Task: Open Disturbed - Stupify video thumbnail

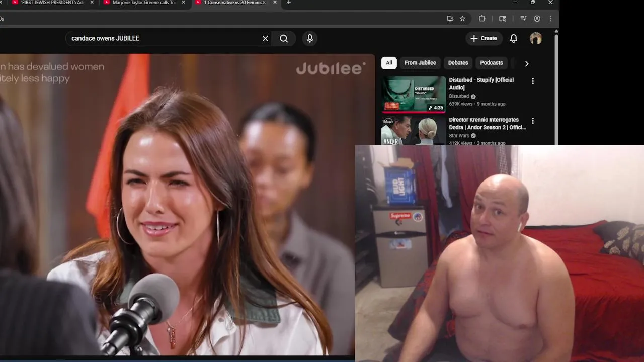Action: pos(414,94)
